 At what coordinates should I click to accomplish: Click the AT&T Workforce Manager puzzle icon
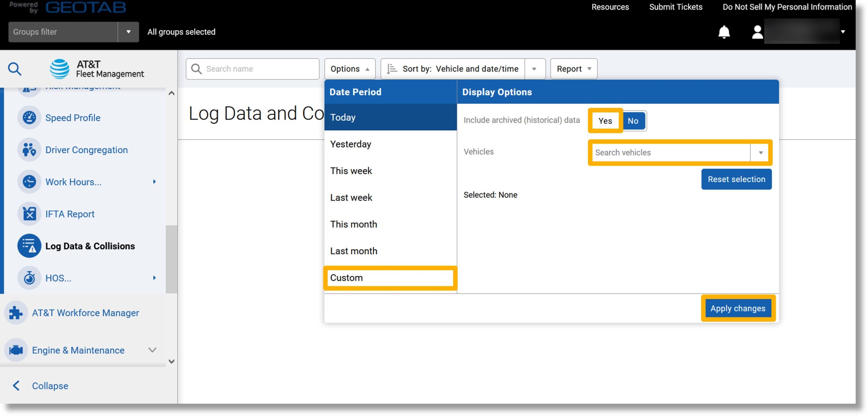pos(17,313)
